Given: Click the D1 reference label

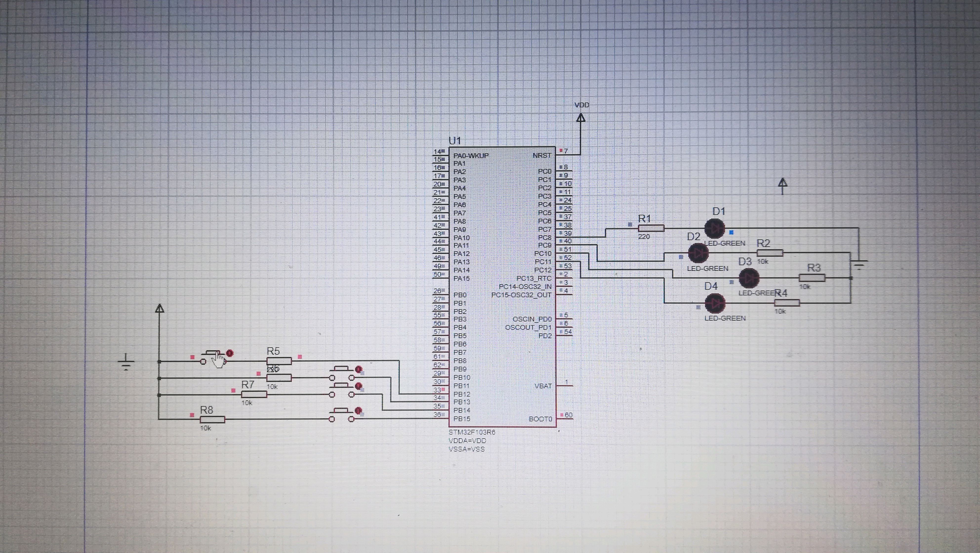Looking at the screenshot, I should [719, 212].
